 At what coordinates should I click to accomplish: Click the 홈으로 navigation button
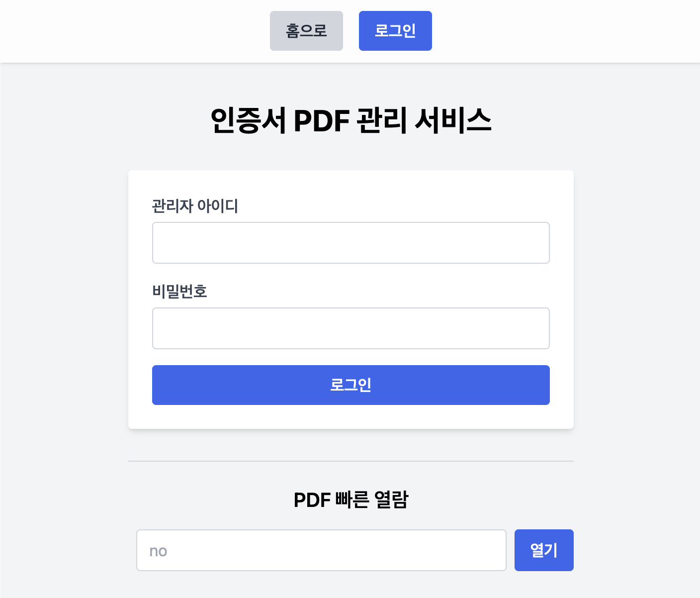pyautogui.click(x=306, y=31)
